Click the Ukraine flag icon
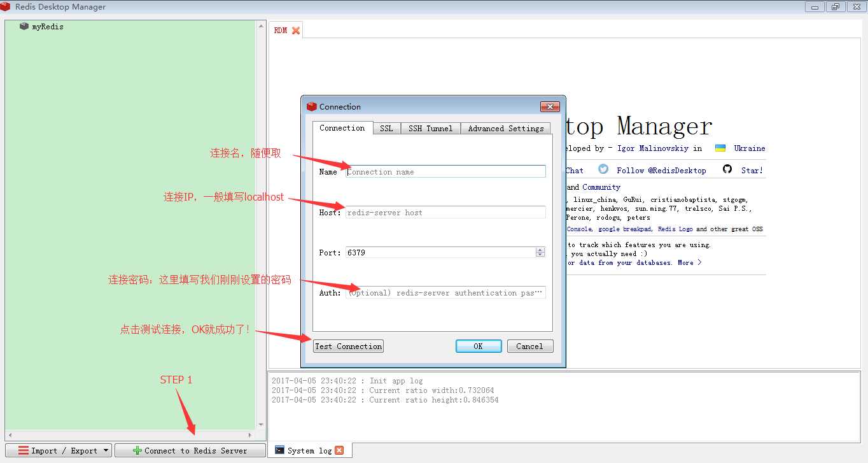This screenshot has width=868, height=463. coord(720,148)
